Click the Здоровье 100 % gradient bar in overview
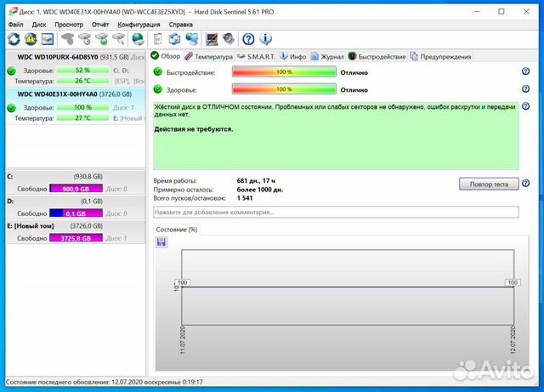 [284, 89]
